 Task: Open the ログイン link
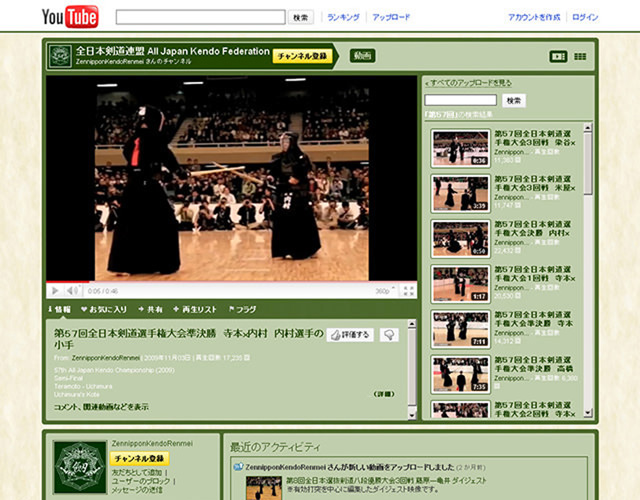point(585,17)
